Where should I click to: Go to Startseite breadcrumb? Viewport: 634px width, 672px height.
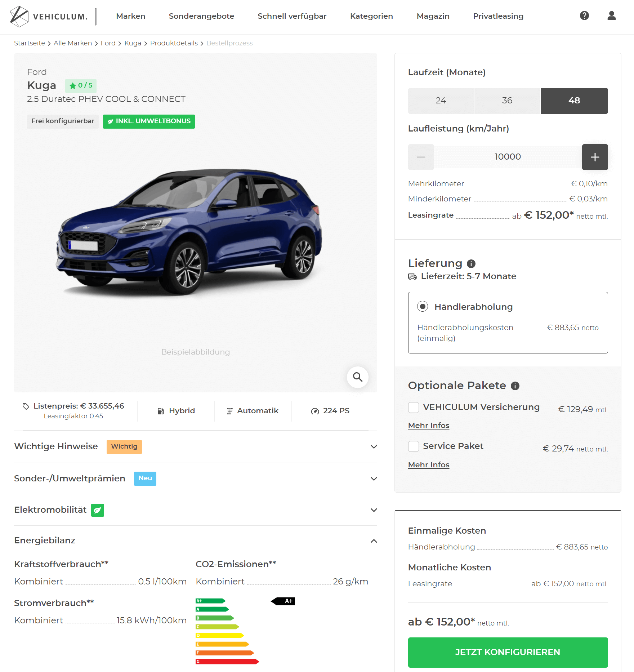coord(30,43)
